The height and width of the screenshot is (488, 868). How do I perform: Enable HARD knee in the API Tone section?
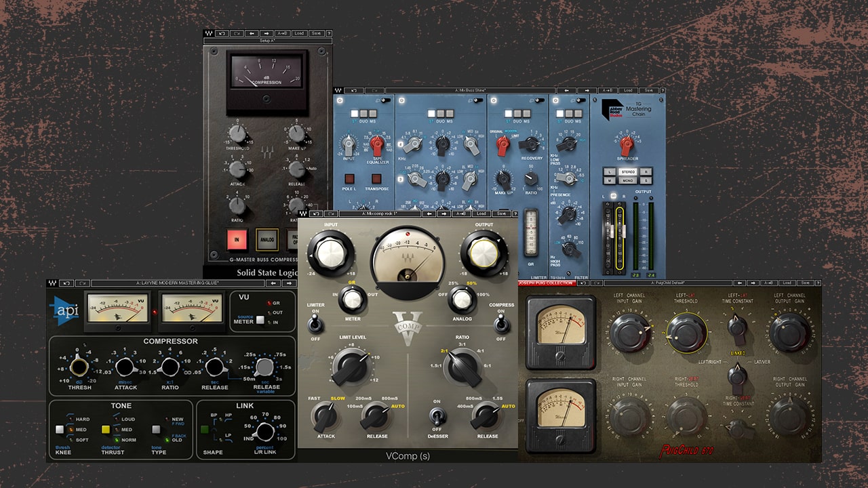coord(71,419)
